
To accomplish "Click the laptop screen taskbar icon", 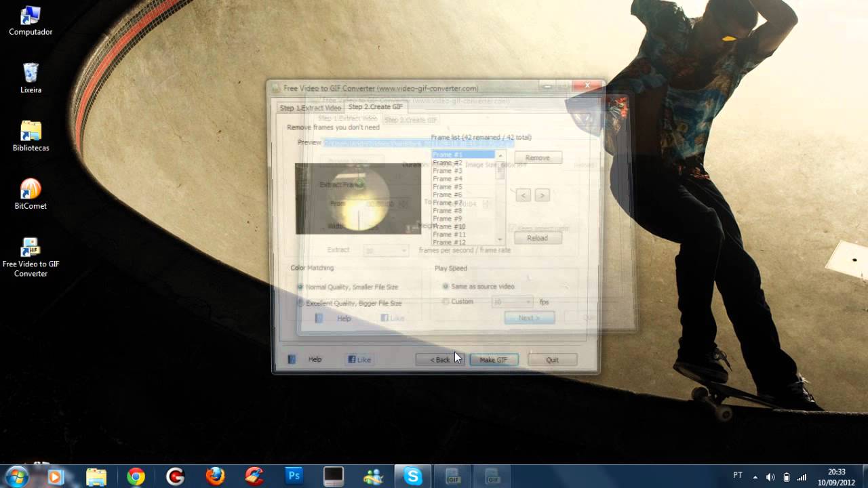I will click(334, 476).
